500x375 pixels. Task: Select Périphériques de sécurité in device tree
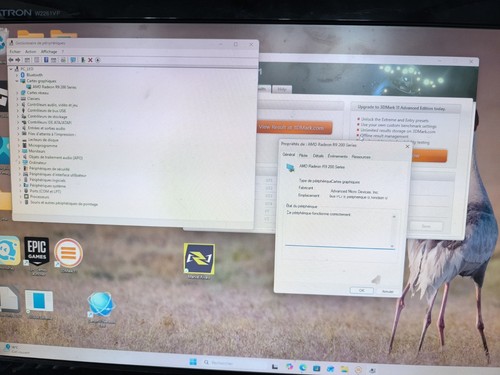[49, 169]
